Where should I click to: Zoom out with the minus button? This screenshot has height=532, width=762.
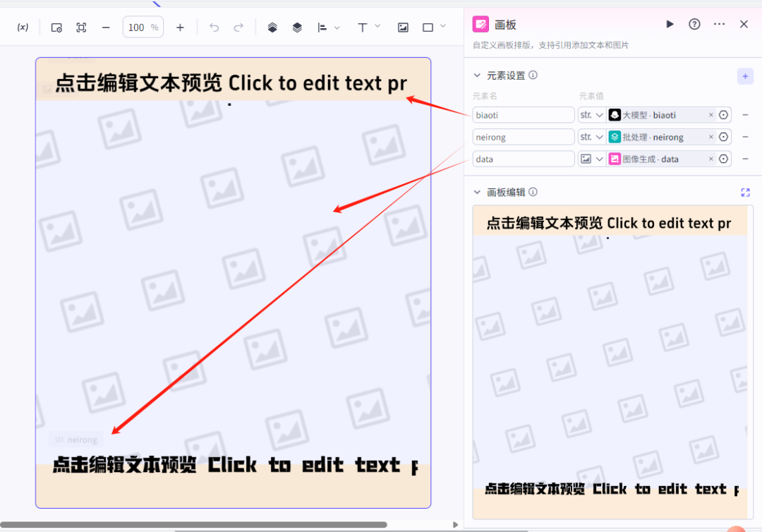(106, 28)
